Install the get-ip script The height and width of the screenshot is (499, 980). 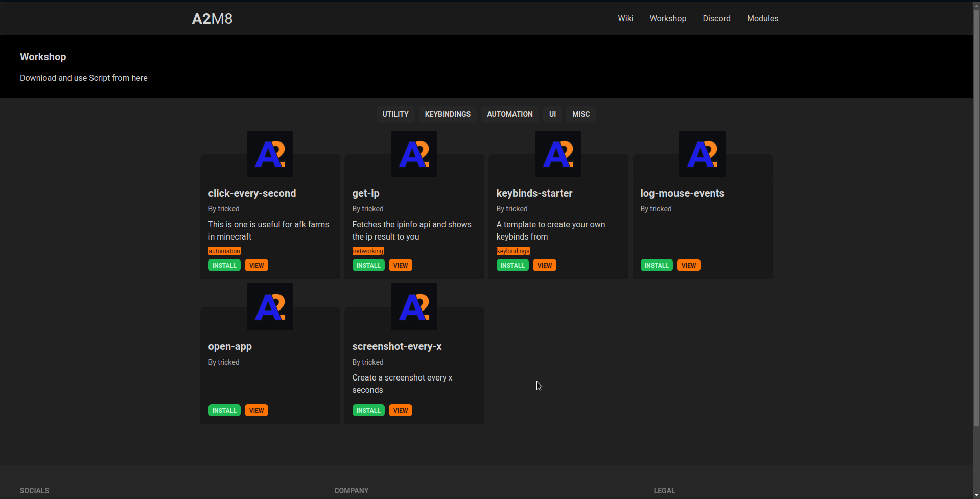tap(368, 266)
